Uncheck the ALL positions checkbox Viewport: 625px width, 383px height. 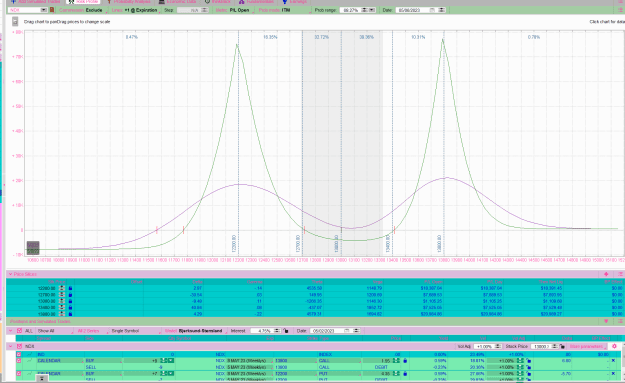pyautogui.click(x=19, y=331)
